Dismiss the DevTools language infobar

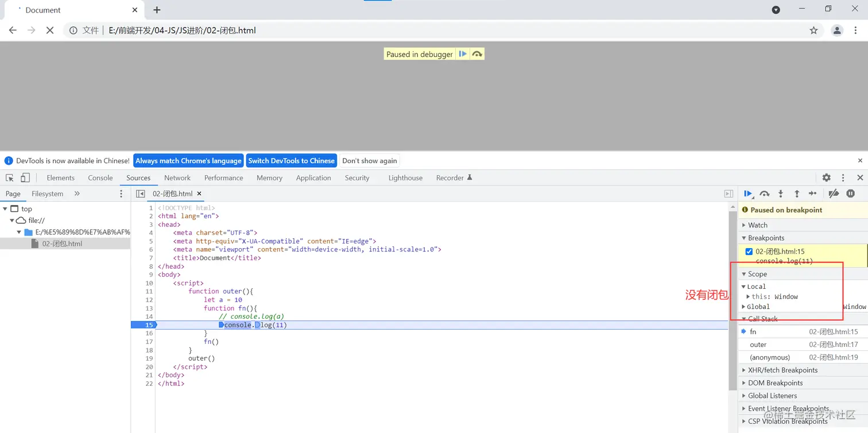click(x=860, y=161)
